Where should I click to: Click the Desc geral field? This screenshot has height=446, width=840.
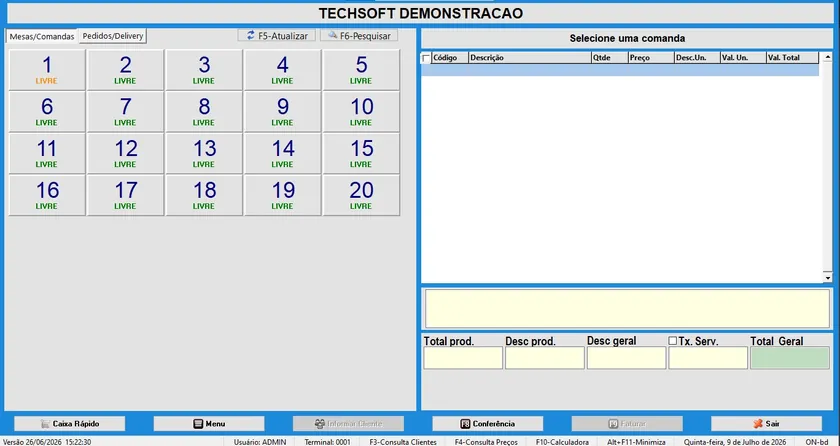(x=626, y=358)
